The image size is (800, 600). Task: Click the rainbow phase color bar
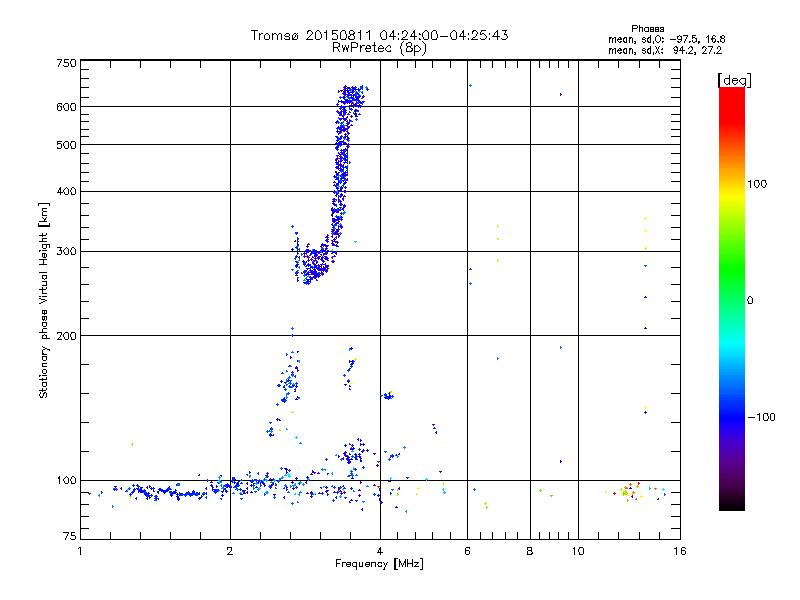point(732,298)
